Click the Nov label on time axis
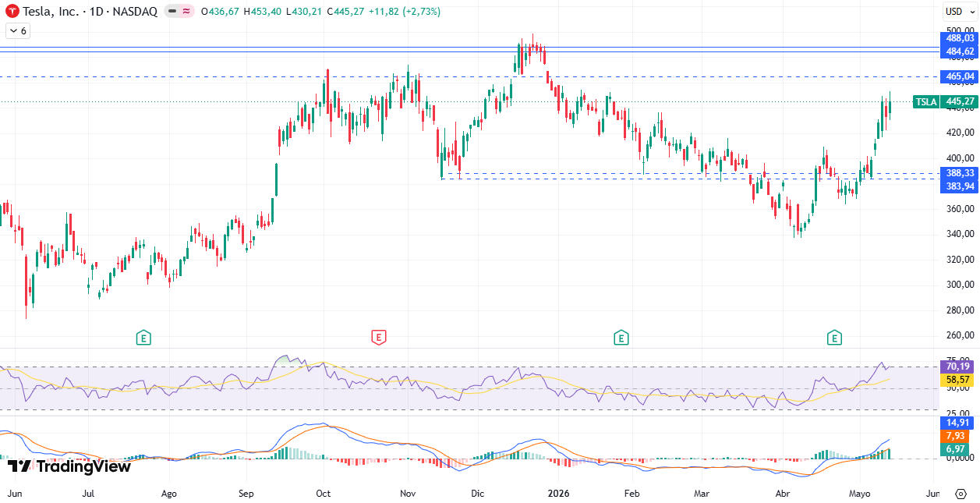Viewport: 980px width, 503px height. (x=407, y=494)
